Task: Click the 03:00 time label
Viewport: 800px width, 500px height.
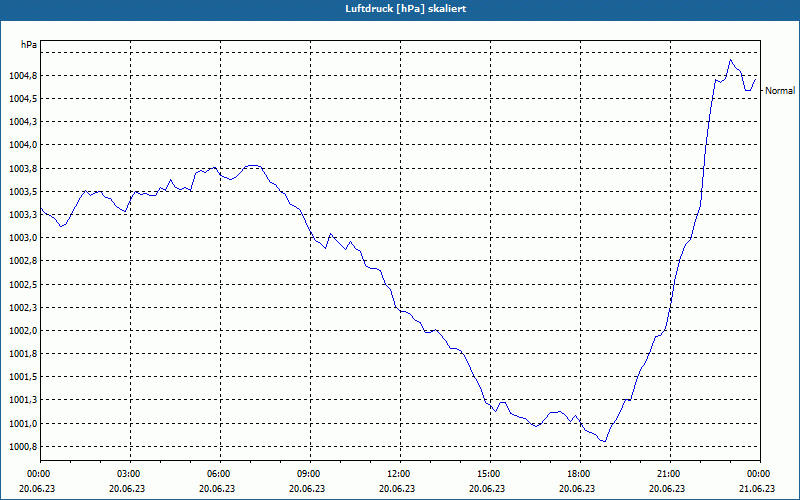Action: 128,474
